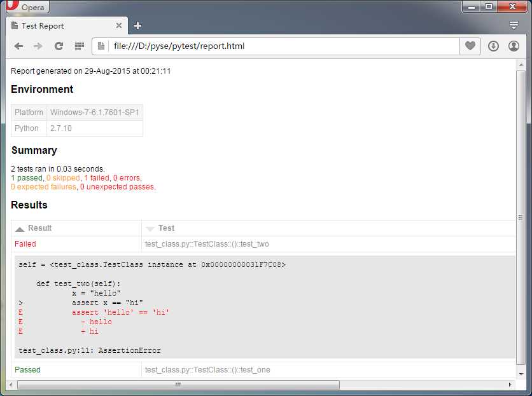Go forward with the forward arrow
This screenshot has width=532, height=396.
click(x=38, y=46)
